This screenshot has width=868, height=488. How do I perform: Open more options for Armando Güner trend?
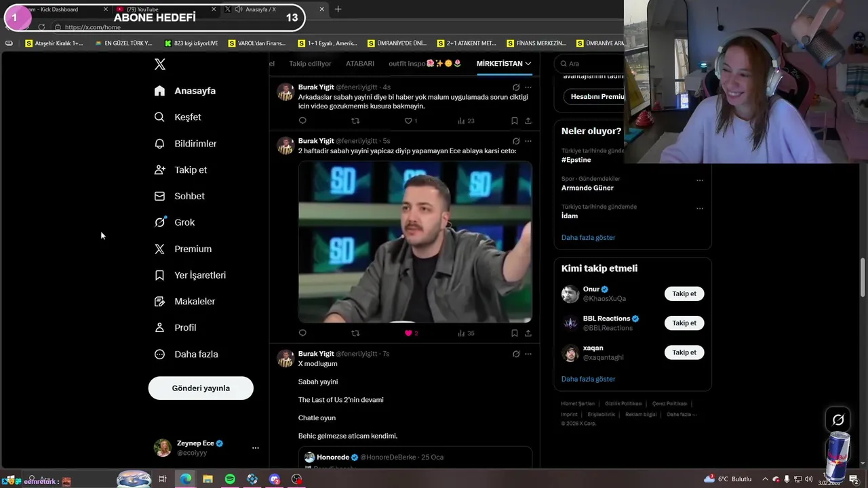pyautogui.click(x=700, y=180)
